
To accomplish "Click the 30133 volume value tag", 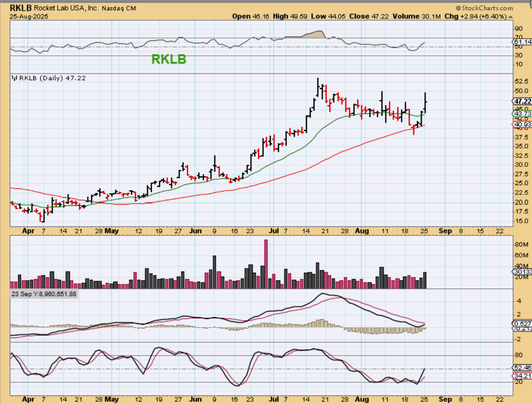I will 522,272.
